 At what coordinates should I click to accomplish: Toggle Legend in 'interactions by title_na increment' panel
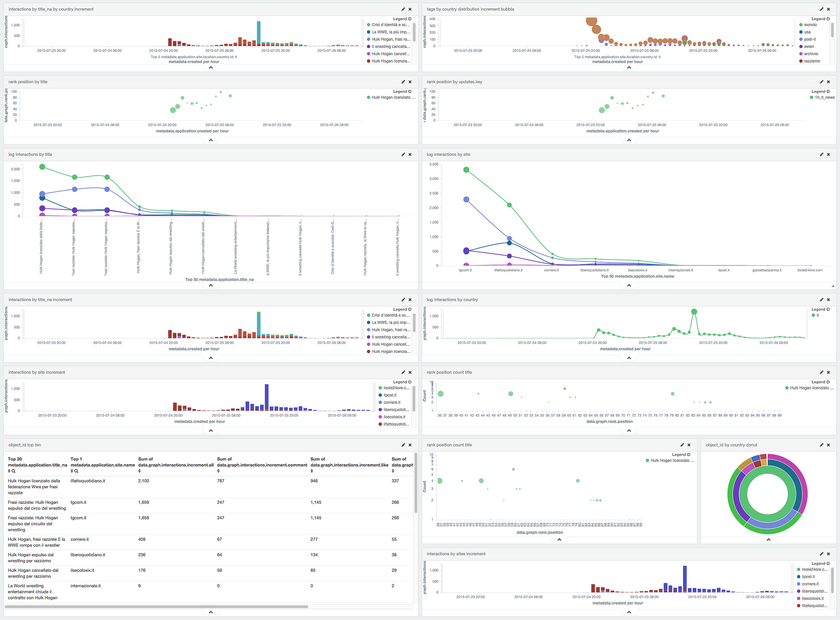402,310
